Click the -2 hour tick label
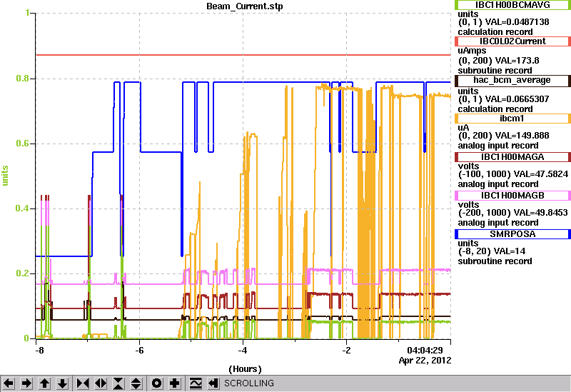The image size is (571, 392). (346, 351)
